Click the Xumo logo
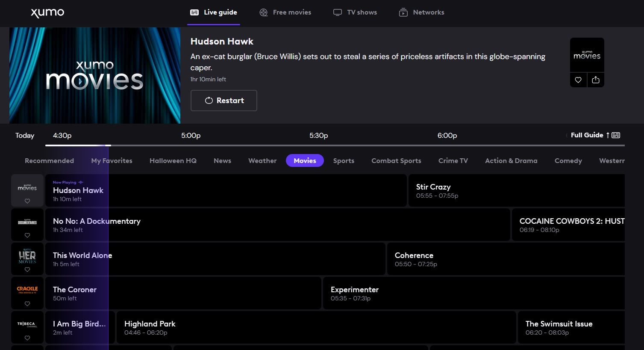The height and width of the screenshot is (350, 644). tap(47, 13)
